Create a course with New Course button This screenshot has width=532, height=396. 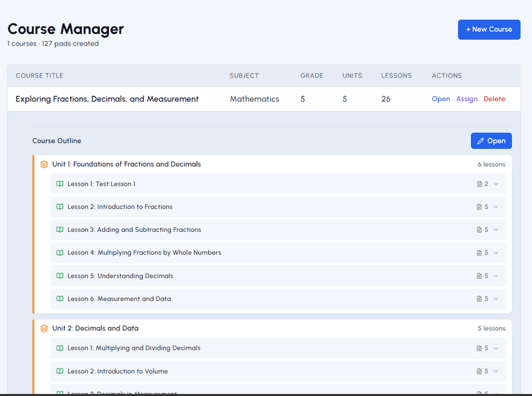pos(489,30)
